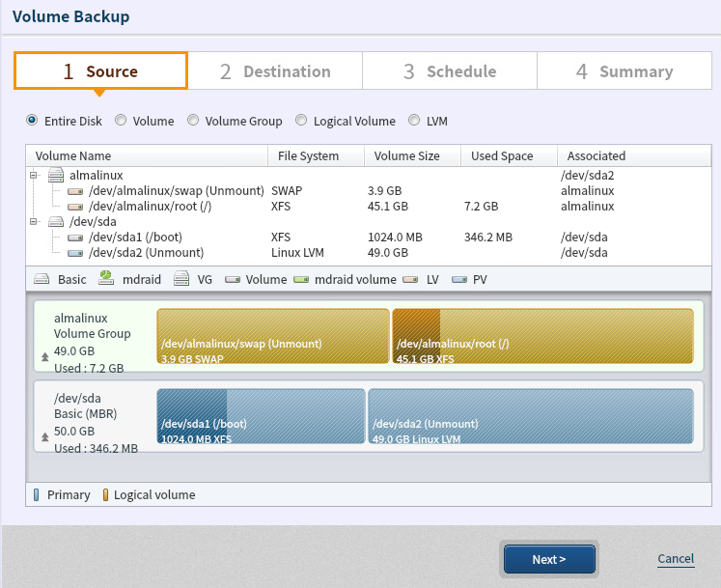Click the /dev/sda1 (/boot) volume icon

75,238
